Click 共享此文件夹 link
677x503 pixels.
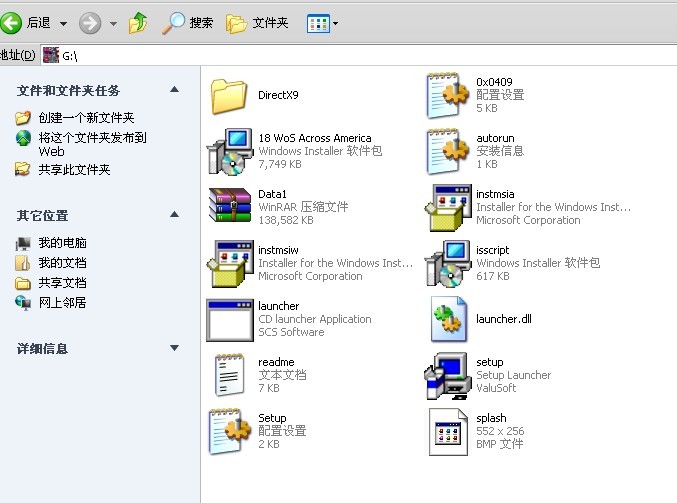click(74, 170)
